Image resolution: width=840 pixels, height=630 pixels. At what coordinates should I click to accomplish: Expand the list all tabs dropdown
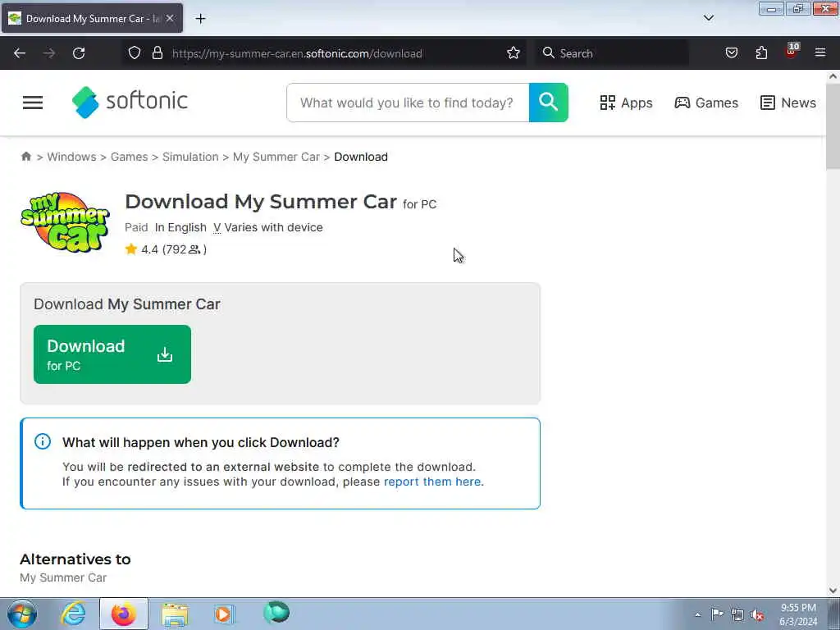(708, 18)
